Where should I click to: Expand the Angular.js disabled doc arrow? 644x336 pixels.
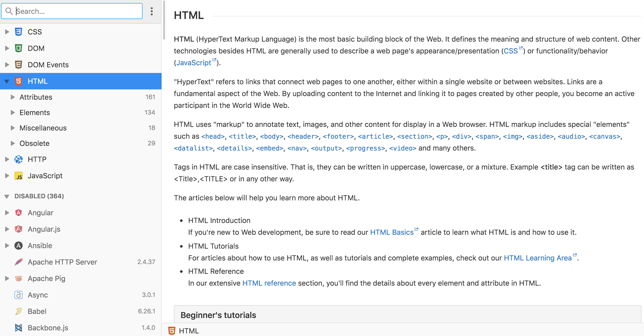[7, 229]
